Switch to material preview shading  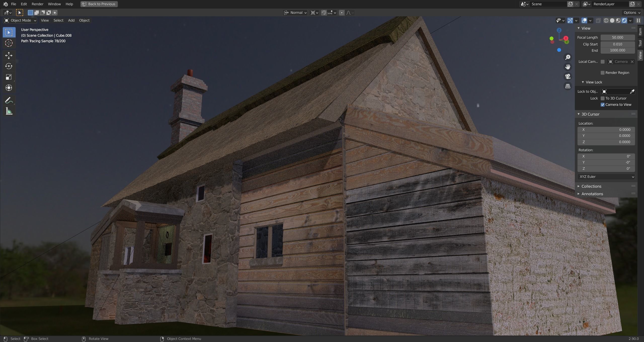point(618,20)
